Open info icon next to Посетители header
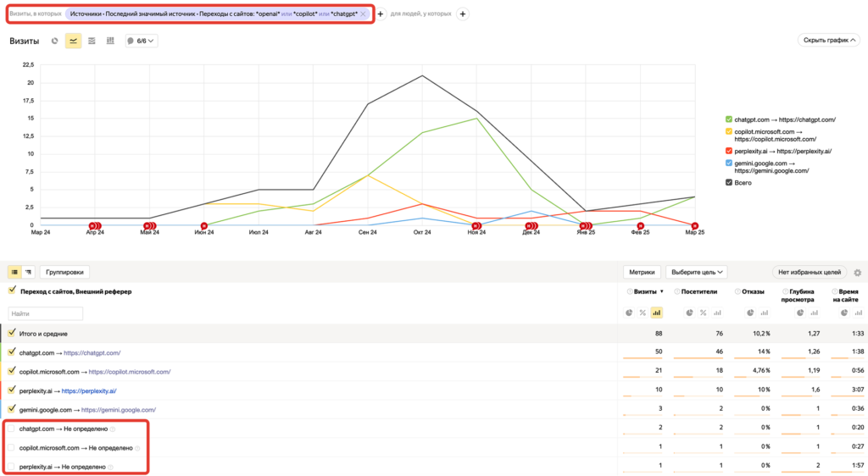This screenshot has height=476, width=868. [x=677, y=291]
